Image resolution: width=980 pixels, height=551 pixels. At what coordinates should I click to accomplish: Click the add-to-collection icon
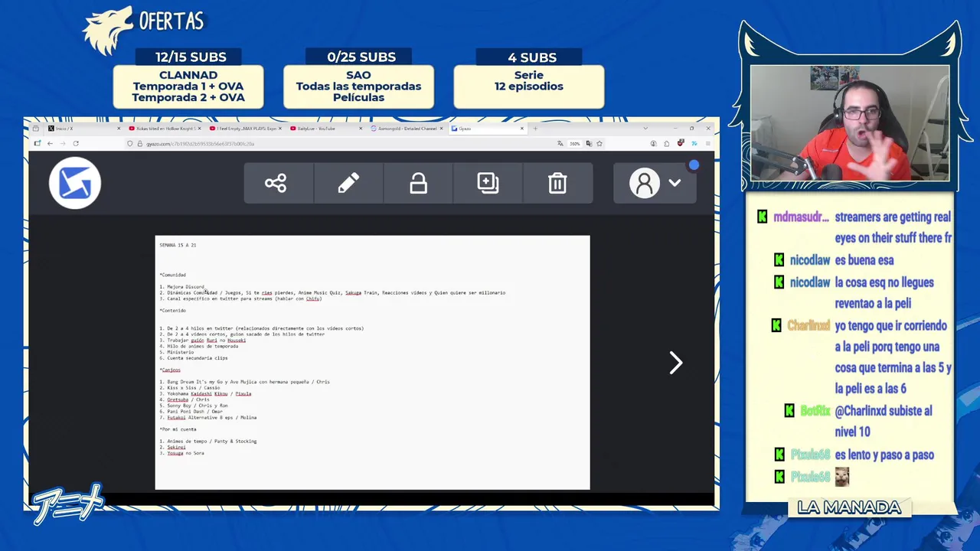pos(488,183)
